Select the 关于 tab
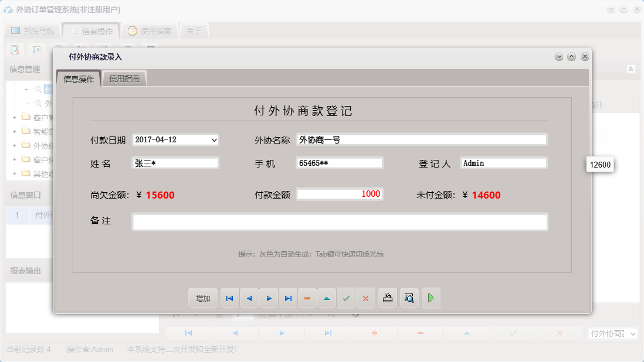Viewport: 644px width, 362px height. pyautogui.click(x=194, y=30)
